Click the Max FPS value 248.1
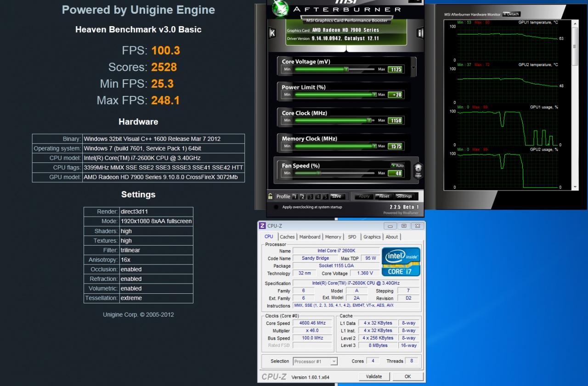Screen dimensions: 588x386 pyautogui.click(x=165, y=100)
